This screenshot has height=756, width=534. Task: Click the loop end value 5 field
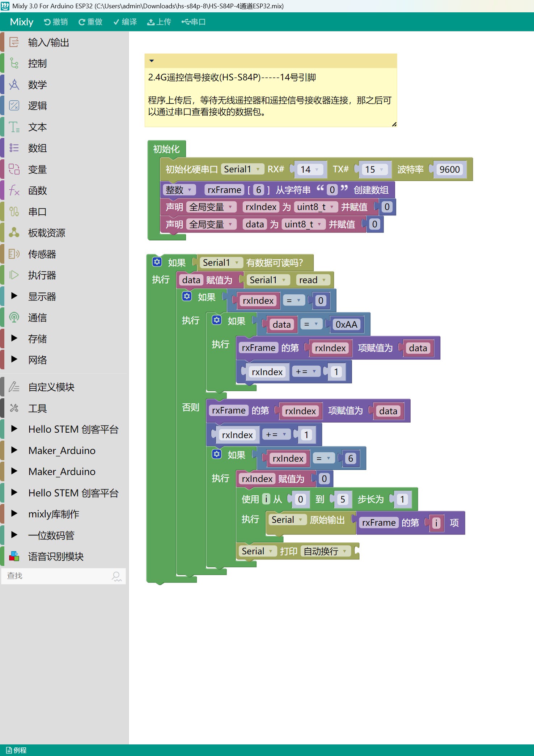[x=343, y=499]
